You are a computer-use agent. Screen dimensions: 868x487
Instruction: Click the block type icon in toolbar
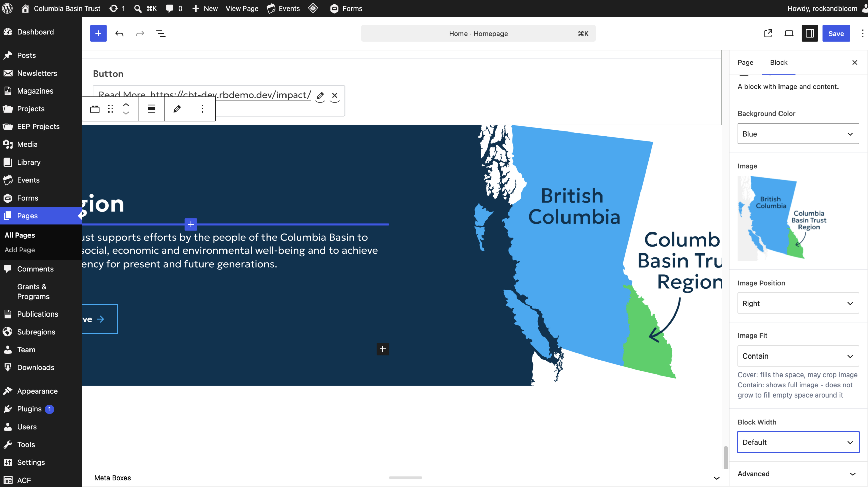(x=95, y=109)
